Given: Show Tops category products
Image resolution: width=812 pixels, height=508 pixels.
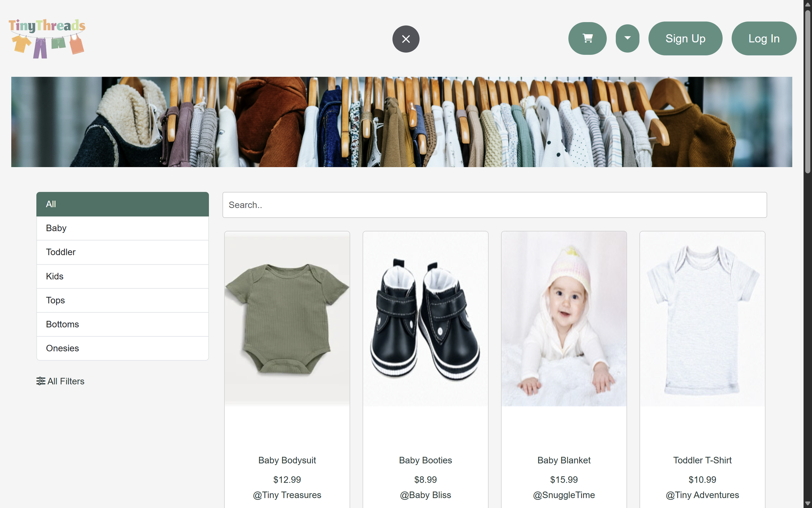Looking at the screenshot, I should point(122,300).
